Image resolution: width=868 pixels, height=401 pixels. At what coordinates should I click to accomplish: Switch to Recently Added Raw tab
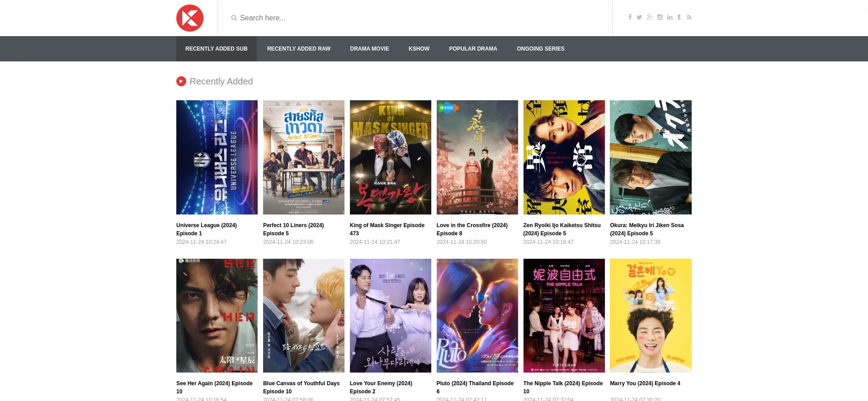298,49
